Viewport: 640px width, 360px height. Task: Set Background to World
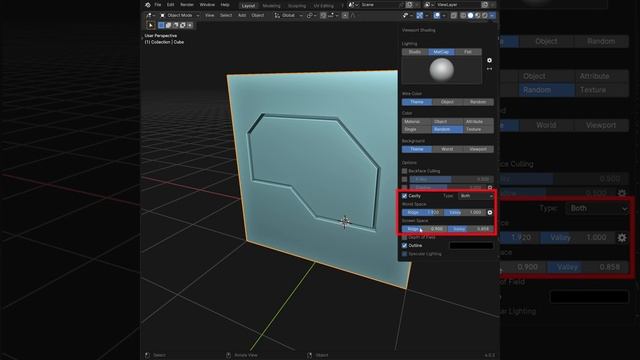447,149
